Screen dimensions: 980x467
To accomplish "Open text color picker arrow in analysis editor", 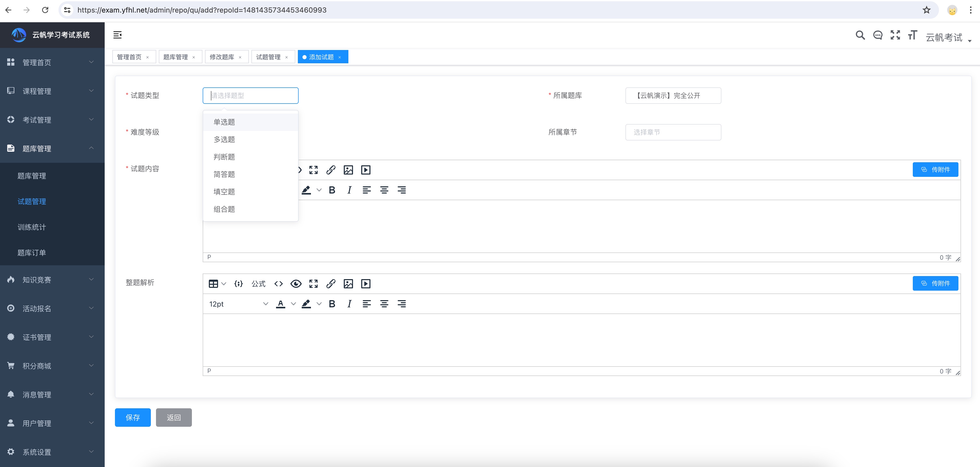I will 293,304.
